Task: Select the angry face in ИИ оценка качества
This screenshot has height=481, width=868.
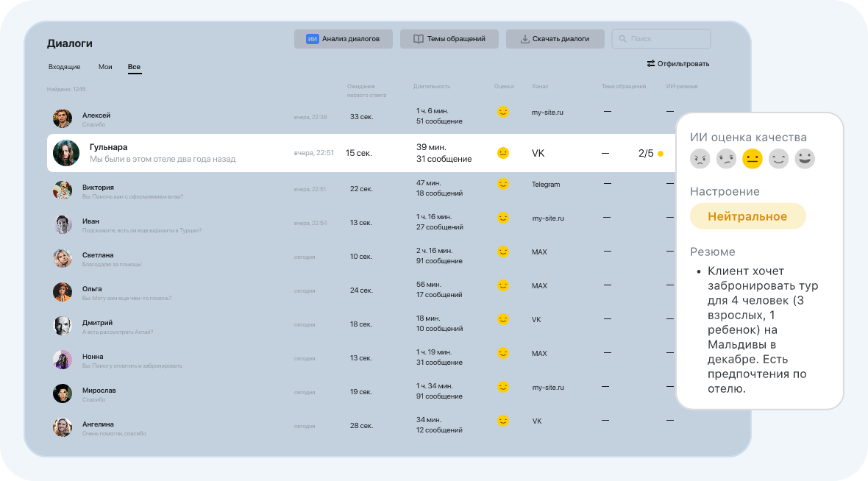Action: pos(700,159)
